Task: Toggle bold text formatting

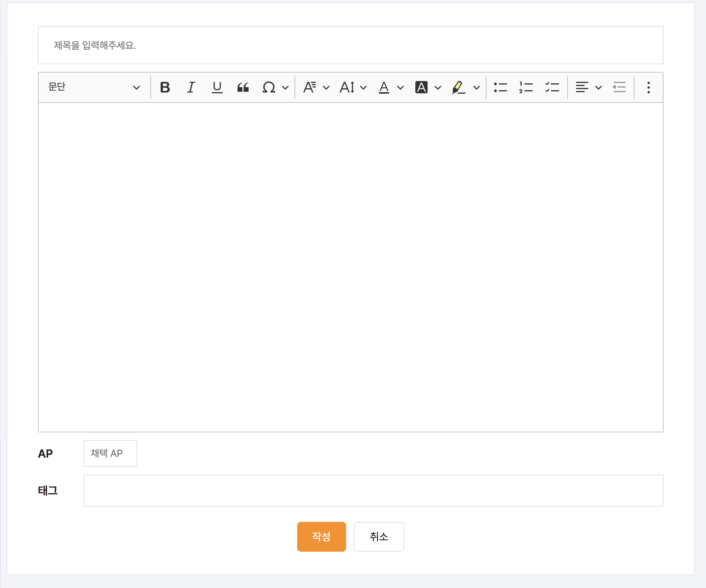Action: coord(165,88)
